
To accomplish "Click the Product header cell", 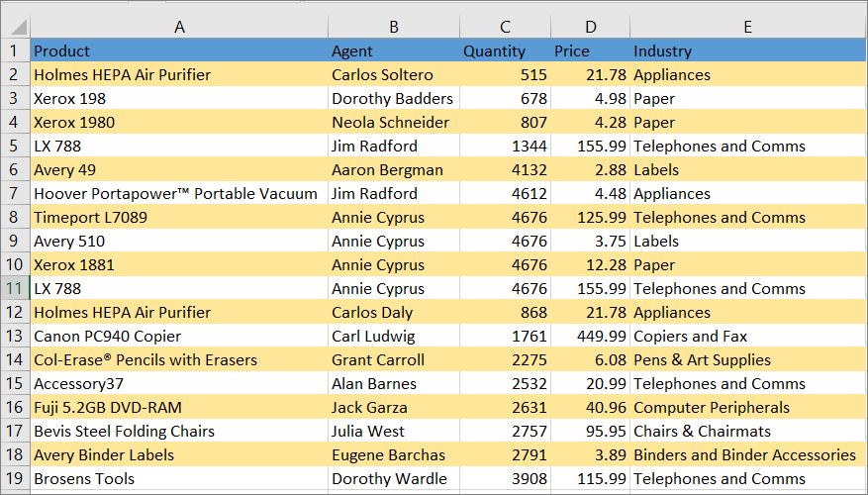I will point(179,50).
